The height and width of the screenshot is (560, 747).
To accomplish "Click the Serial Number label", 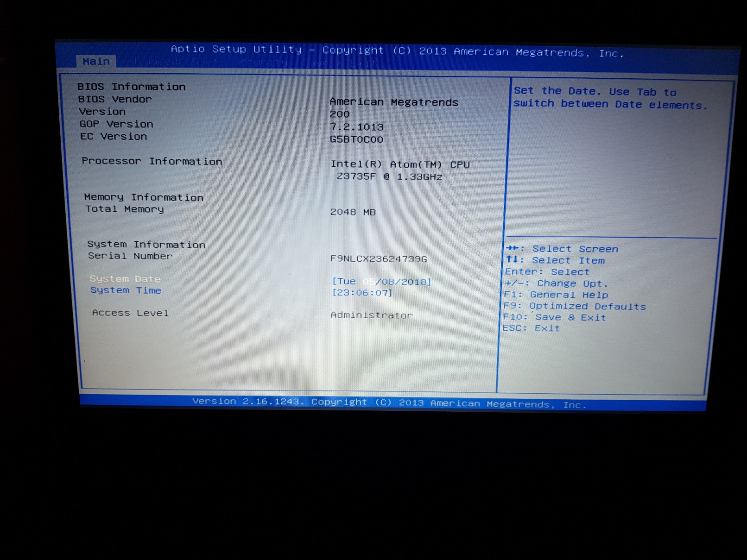I will pos(130,256).
